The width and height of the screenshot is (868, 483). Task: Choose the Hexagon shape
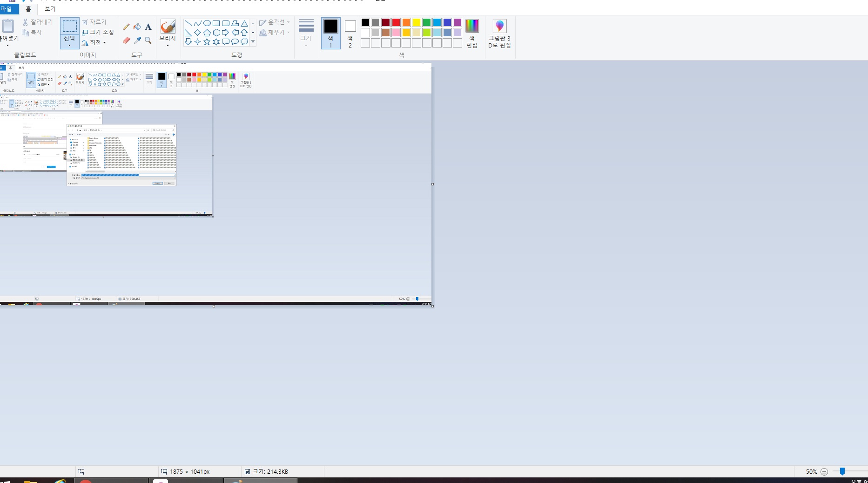[x=216, y=32]
